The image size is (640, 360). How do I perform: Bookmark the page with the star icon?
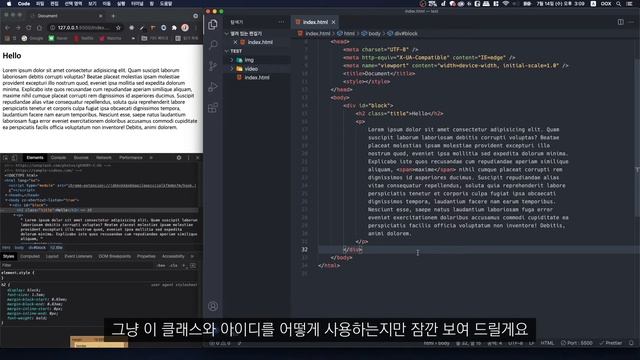(x=118, y=28)
